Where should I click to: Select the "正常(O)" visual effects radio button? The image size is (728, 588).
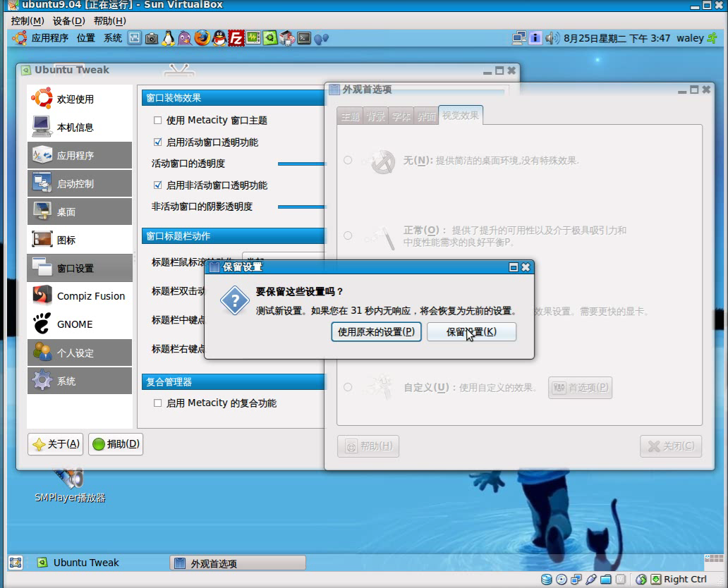pyautogui.click(x=348, y=235)
